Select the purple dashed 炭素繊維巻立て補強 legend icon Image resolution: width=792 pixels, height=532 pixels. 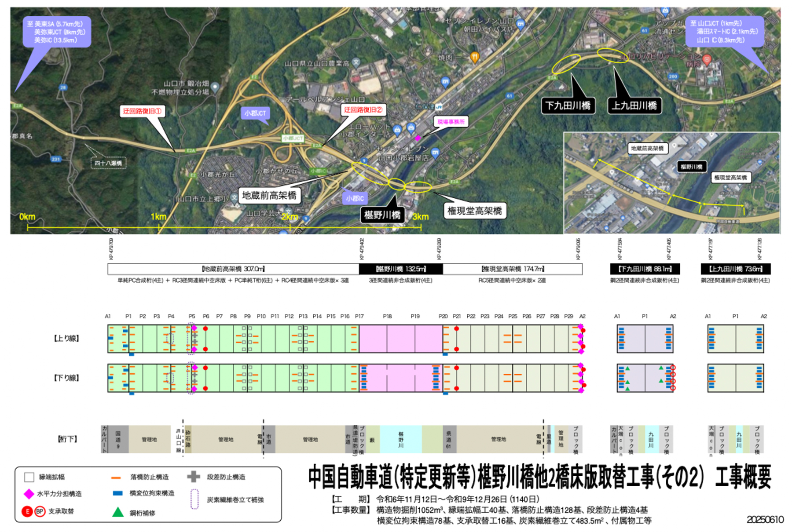(x=194, y=499)
